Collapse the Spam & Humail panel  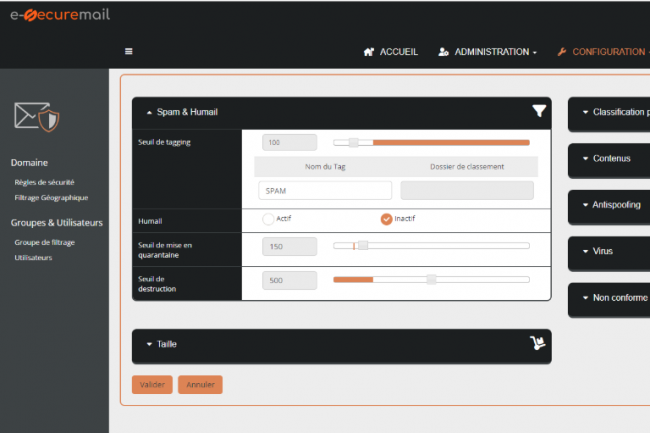tap(149, 112)
